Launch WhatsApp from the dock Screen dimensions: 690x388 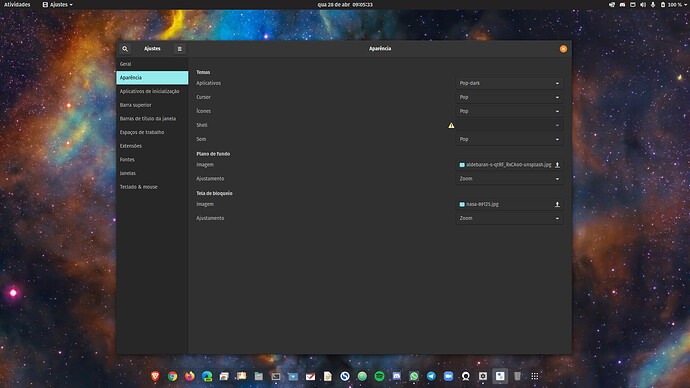point(414,376)
